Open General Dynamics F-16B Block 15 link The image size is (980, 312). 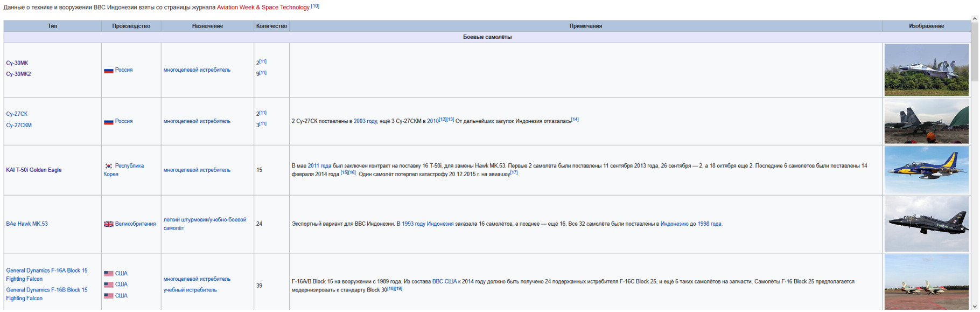47,294
